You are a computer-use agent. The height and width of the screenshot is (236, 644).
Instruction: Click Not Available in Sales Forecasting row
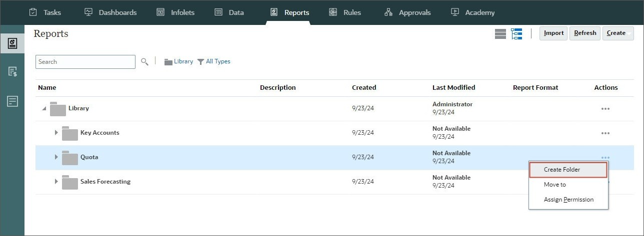[x=451, y=178]
